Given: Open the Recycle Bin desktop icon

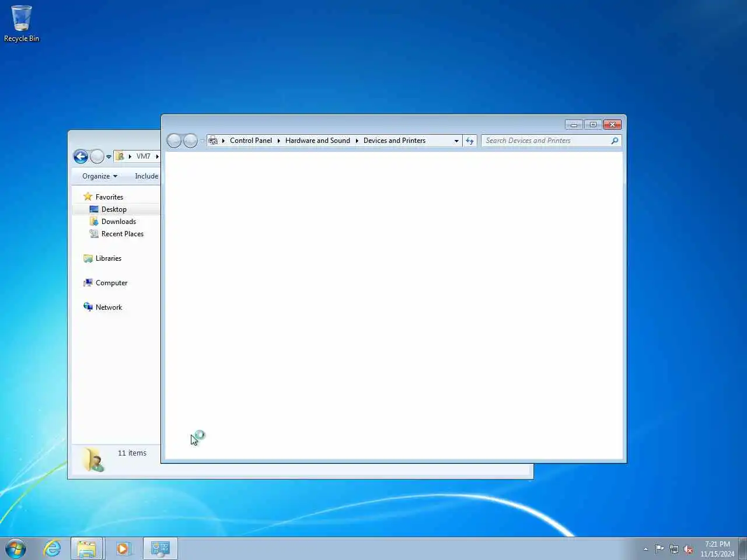Looking at the screenshot, I should [x=22, y=23].
